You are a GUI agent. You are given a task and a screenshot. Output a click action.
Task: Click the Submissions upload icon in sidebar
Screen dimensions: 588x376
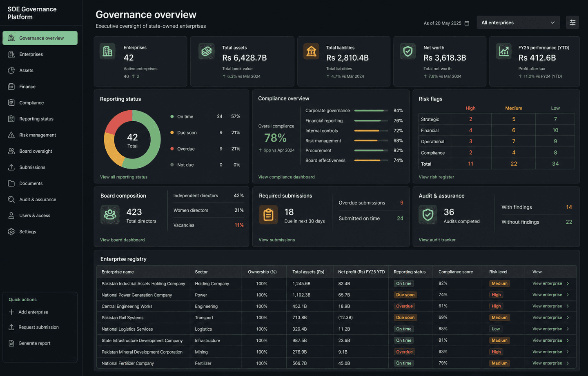(x=11, y=167)
